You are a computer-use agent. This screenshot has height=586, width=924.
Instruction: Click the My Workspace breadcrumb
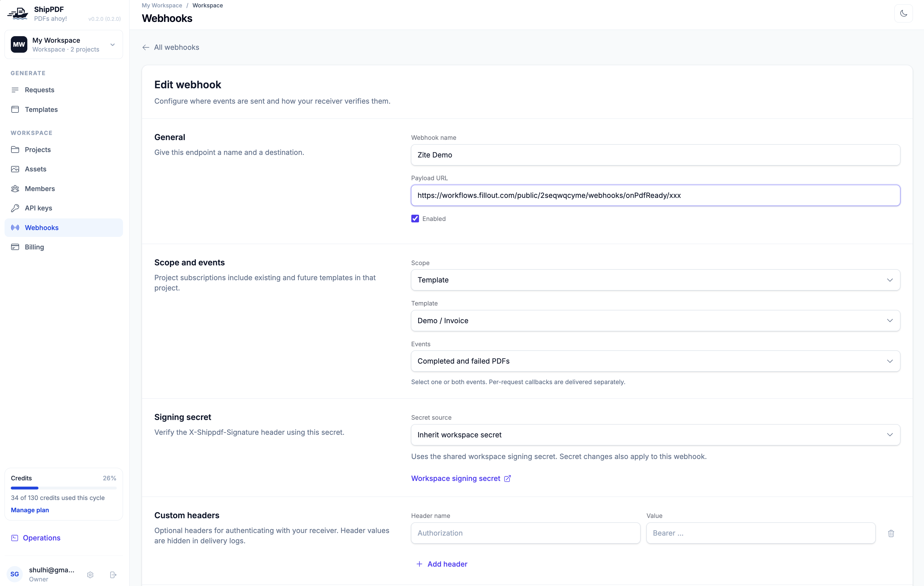[x=162, y=5]
